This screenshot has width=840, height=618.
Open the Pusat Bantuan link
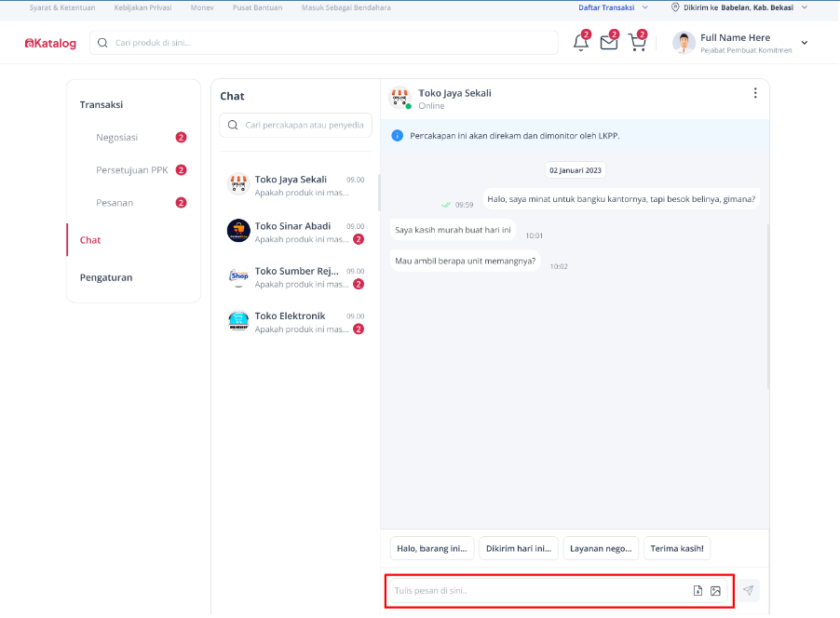[257, 7]
